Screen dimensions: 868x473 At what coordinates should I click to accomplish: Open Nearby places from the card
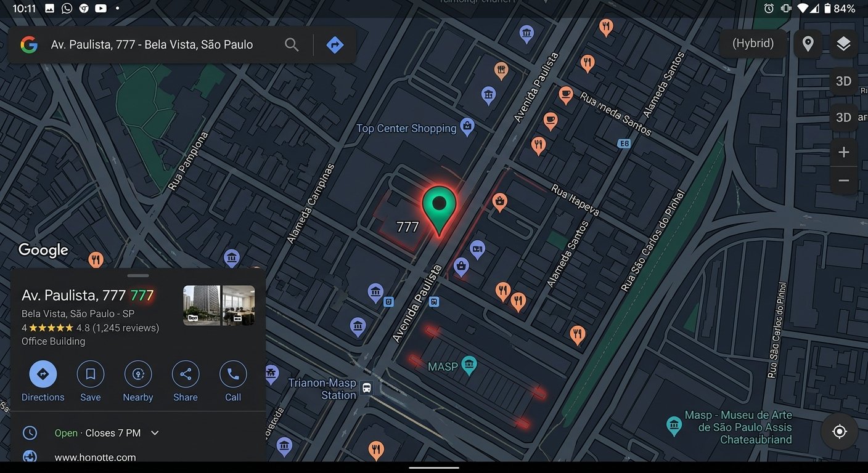[138, 382]
